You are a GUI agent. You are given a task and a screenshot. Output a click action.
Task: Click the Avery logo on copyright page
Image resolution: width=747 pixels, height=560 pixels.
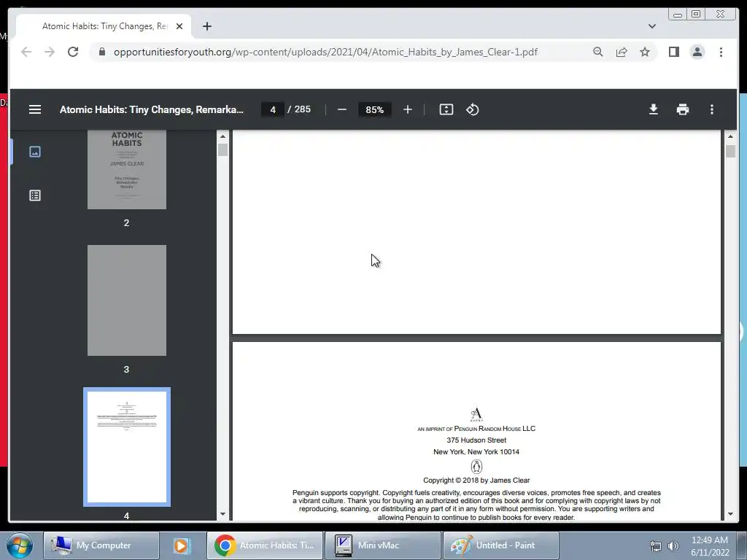pyautogui.click(x=476, y=414)
